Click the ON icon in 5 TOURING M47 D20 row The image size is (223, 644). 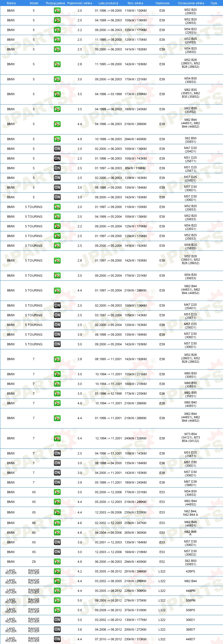click(x=57, y=305)
